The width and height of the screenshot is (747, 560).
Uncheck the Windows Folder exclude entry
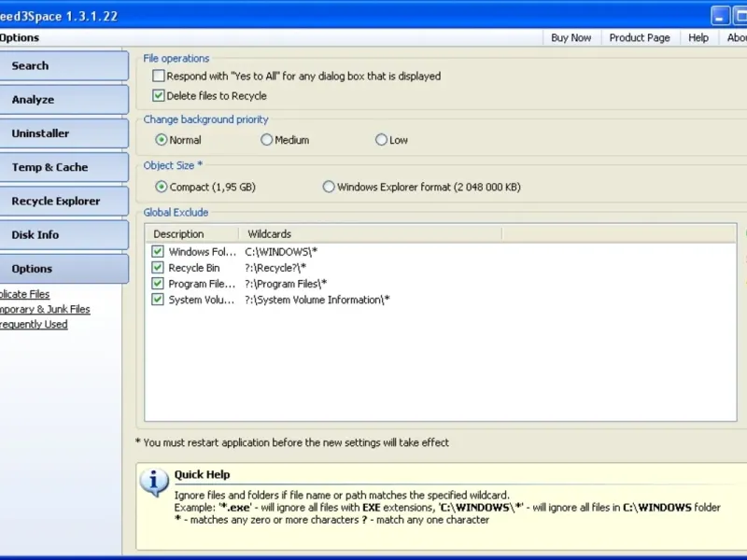coord(158,251)
